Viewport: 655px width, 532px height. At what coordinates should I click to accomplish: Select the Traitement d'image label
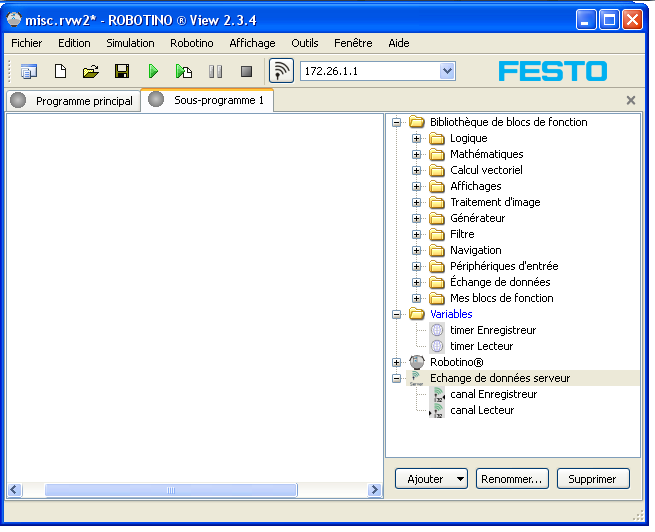495,203
